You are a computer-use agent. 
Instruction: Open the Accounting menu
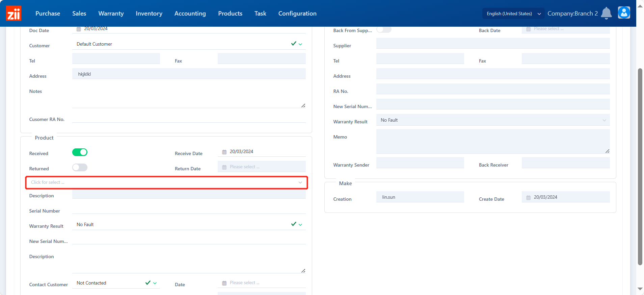(x=190, y=14)
